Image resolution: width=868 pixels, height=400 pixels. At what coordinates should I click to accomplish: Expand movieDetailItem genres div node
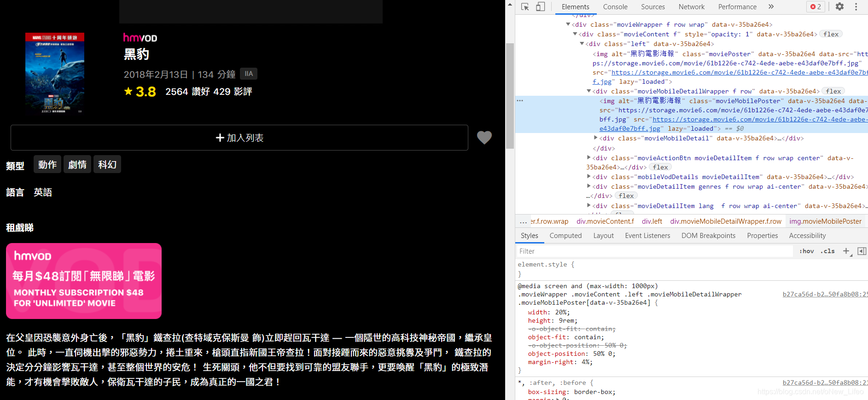point(589,186)
